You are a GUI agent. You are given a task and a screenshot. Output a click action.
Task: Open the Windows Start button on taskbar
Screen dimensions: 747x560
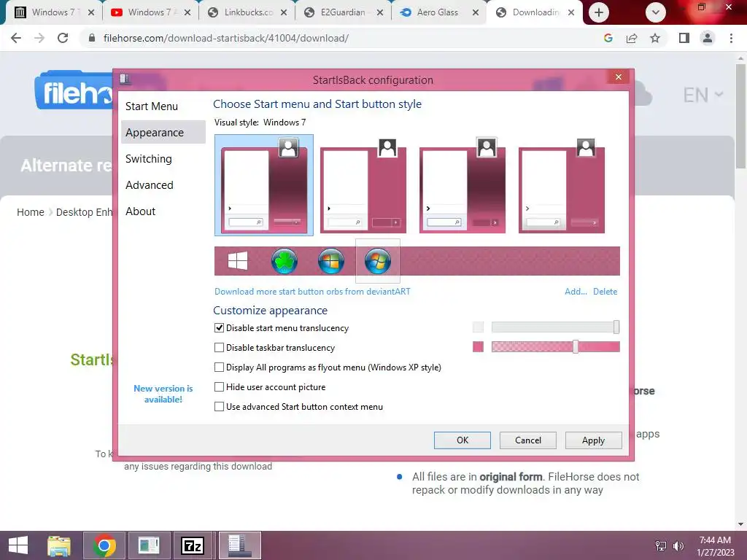[18, 545]
